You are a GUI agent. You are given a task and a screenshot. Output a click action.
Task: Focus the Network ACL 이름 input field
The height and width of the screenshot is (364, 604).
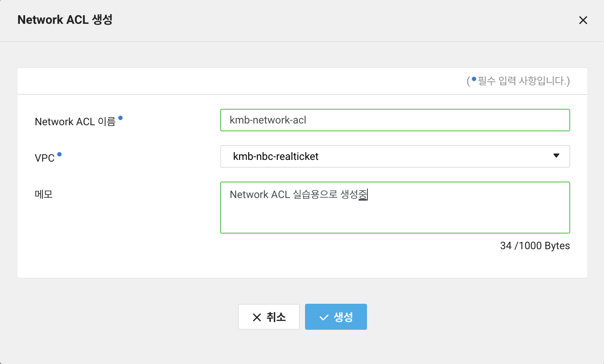(395, 120)
